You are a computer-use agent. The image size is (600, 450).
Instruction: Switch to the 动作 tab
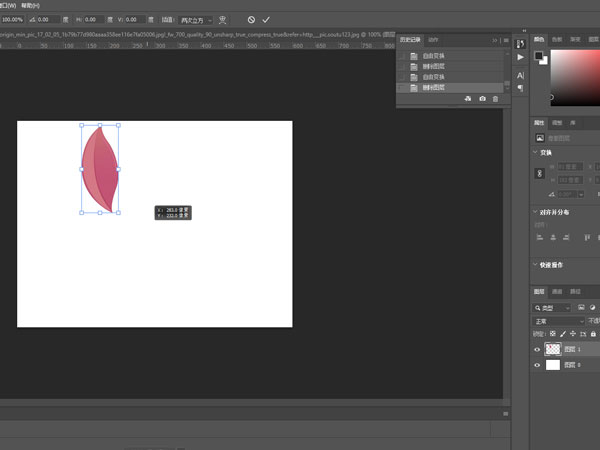click(433, 40)
